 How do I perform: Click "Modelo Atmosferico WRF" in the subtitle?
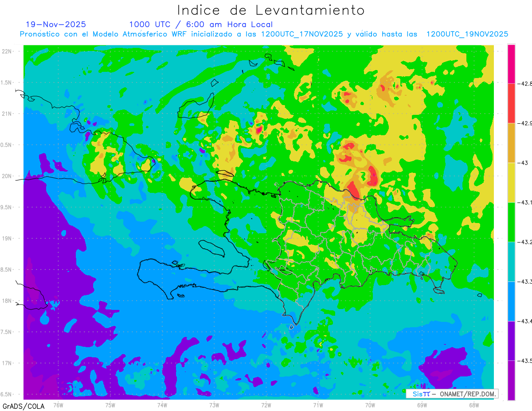click(x=140, y=34)
